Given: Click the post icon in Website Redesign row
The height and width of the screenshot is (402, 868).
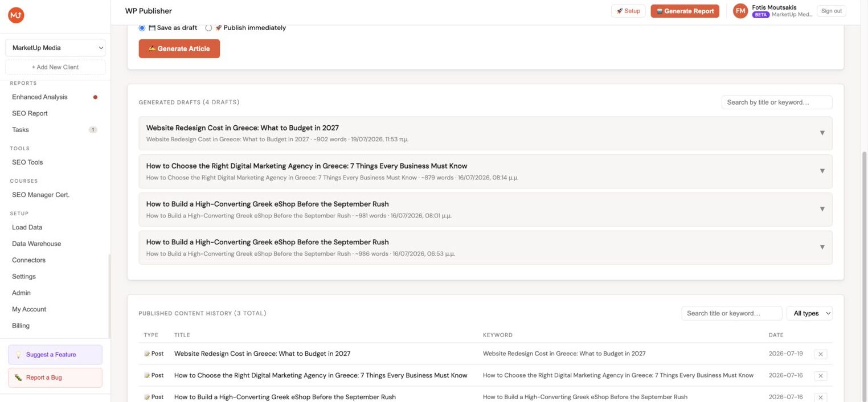Looking at the screenshot, I should [x=147, y=354].
